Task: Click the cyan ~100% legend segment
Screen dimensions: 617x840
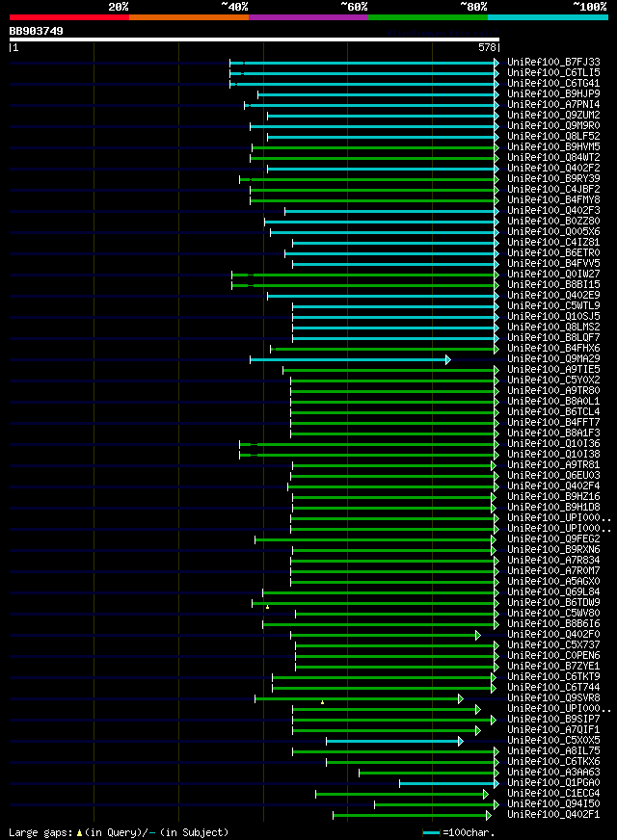Action: (548, 17)
